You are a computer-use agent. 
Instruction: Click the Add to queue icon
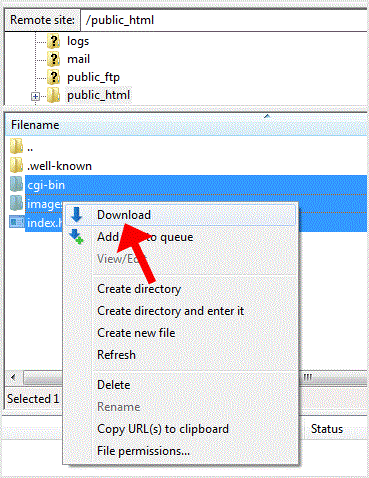(76, 237)
